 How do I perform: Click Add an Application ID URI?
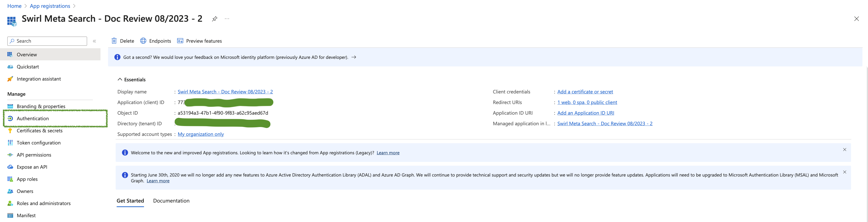[586, 113]
